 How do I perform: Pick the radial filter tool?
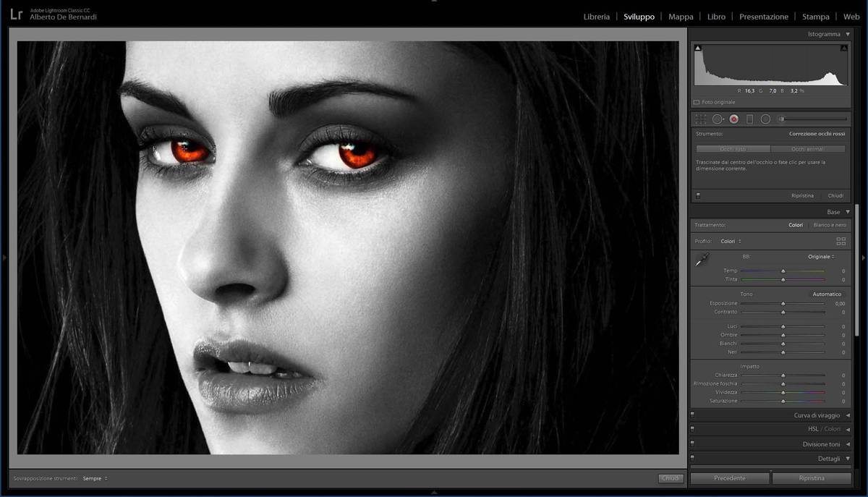[x=765, y=119]
